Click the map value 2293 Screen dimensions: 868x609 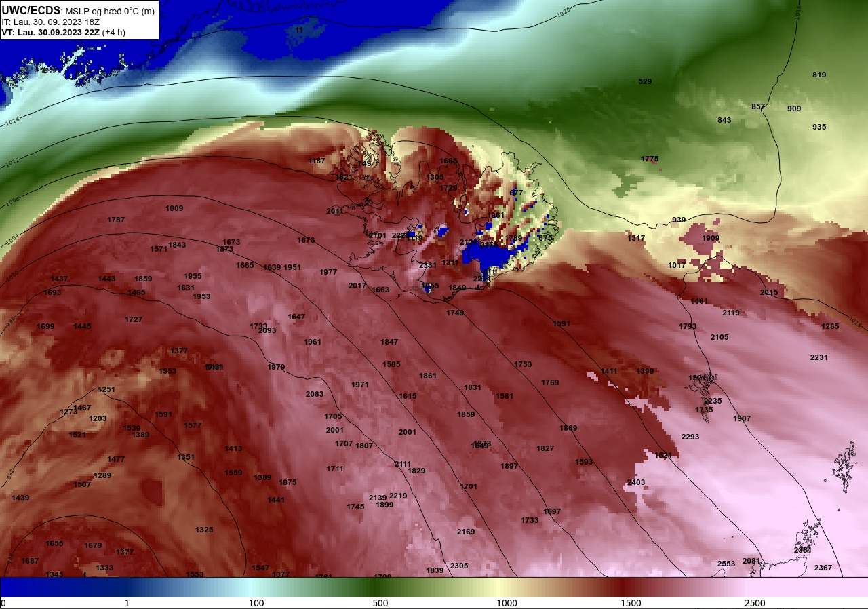pos(690,437)
